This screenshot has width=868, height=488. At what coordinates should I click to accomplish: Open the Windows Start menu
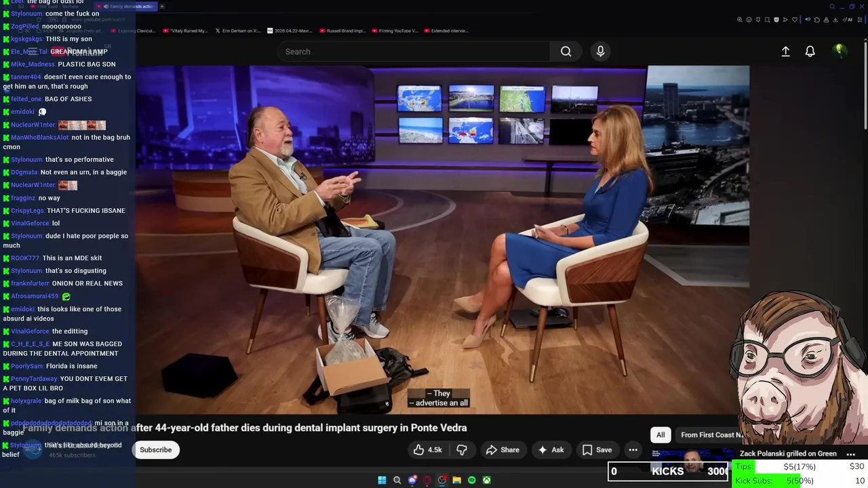click(x=382, y=480)
